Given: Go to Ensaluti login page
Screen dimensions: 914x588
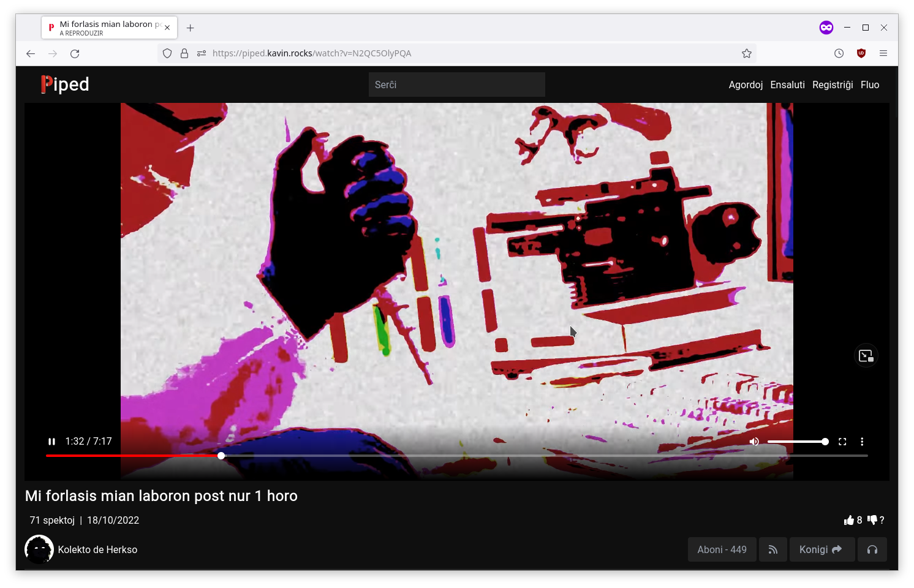Looking at the screenshot, I should click(x=787, y=85).
